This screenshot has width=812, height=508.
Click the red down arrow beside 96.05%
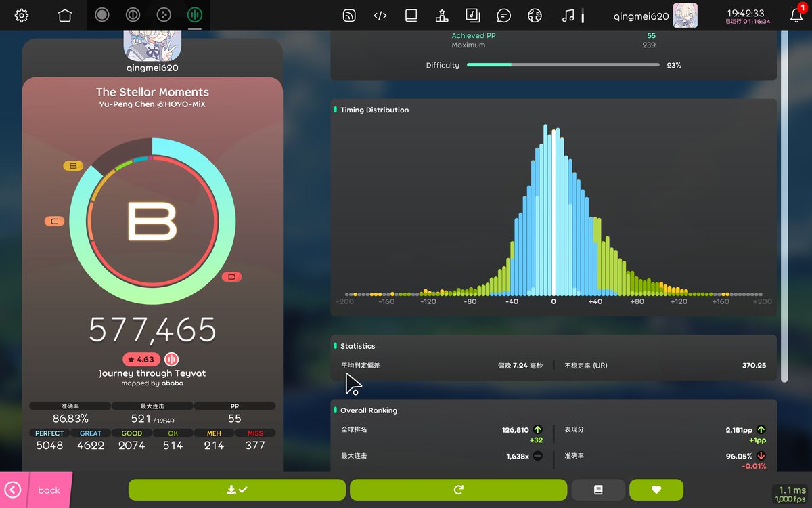[761, 456]
